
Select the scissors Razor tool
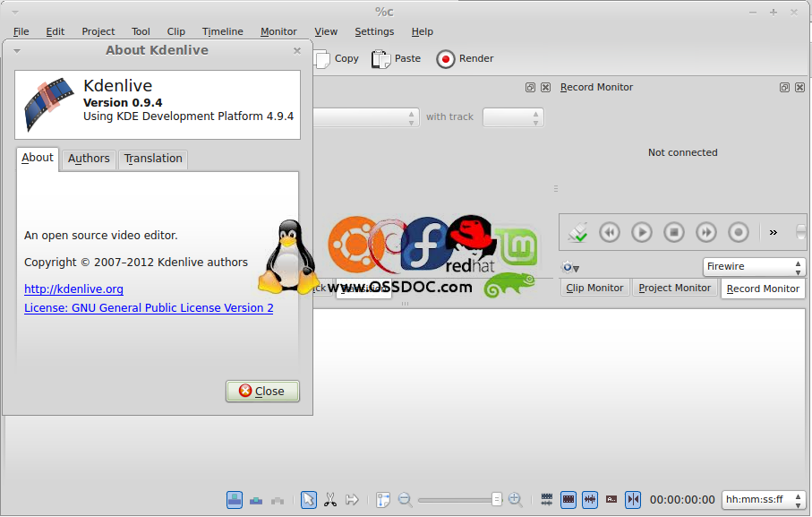click(329, 500)
